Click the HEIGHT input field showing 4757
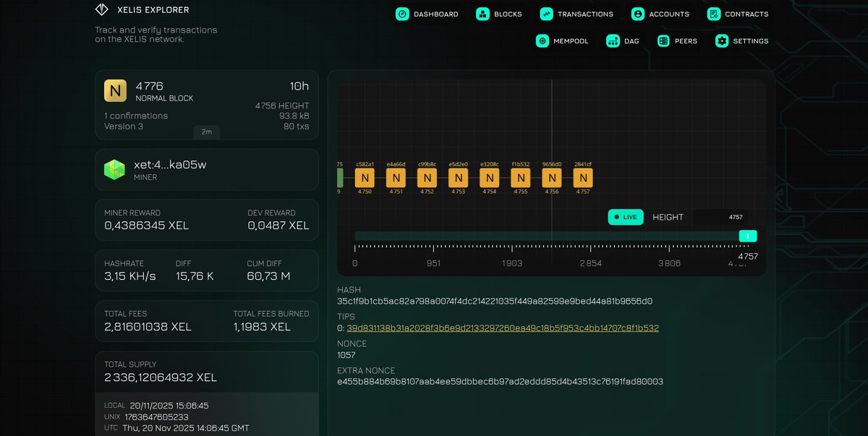868x436 pixels. pyautogui.click(x=720, y=217)
